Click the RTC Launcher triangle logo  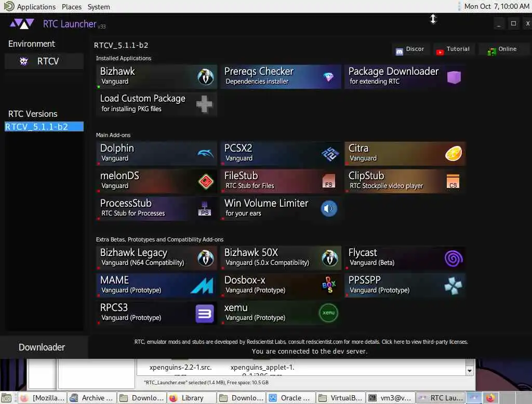pos(22,24)
